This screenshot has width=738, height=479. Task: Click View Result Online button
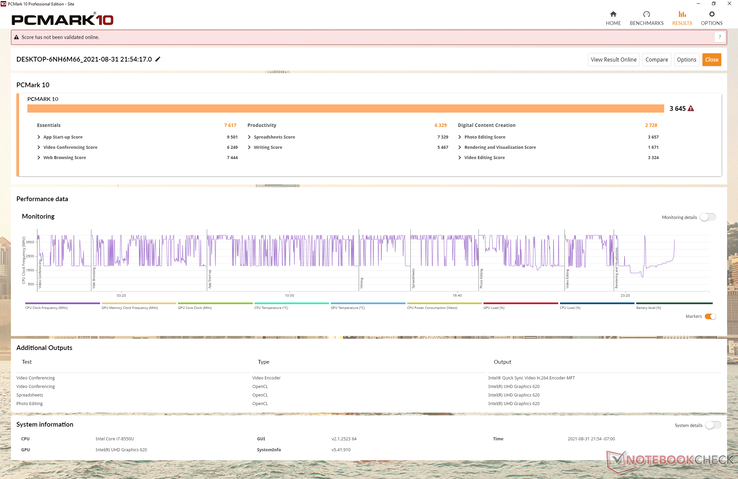pyautogui.click(x=613, y=60)
